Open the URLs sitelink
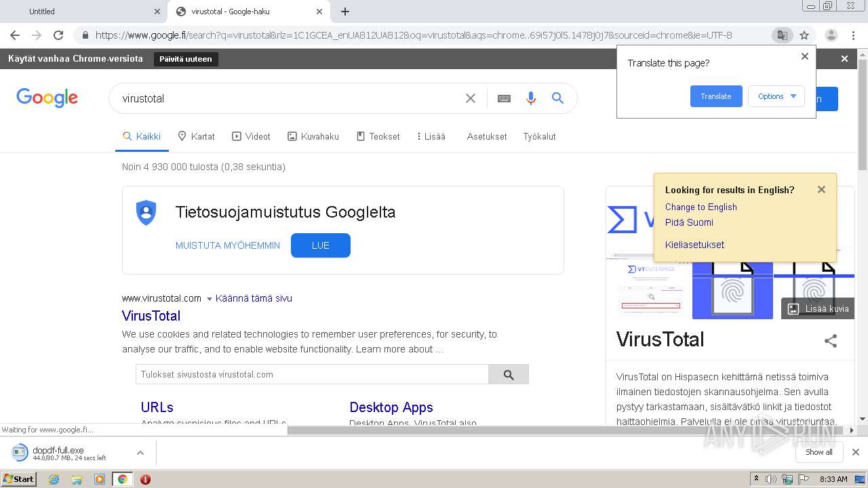Screen dimensions: 868x488 point(157,407)
